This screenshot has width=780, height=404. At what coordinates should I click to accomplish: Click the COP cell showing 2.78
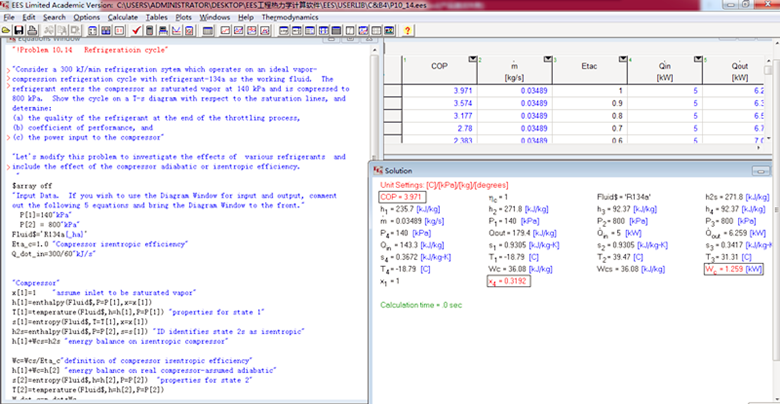click(440, 129)
